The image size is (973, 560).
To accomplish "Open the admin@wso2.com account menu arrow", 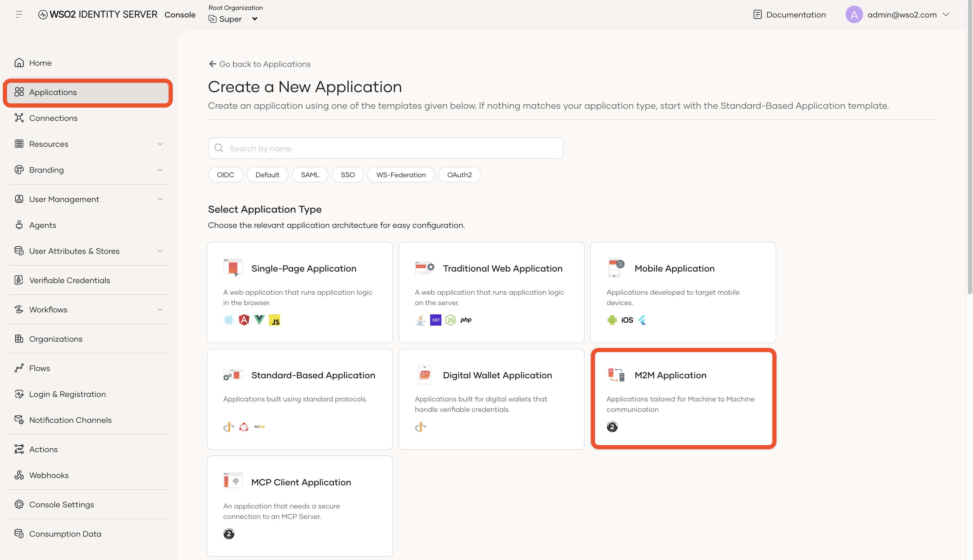I will pyautogui.click(x=946, y=15).
